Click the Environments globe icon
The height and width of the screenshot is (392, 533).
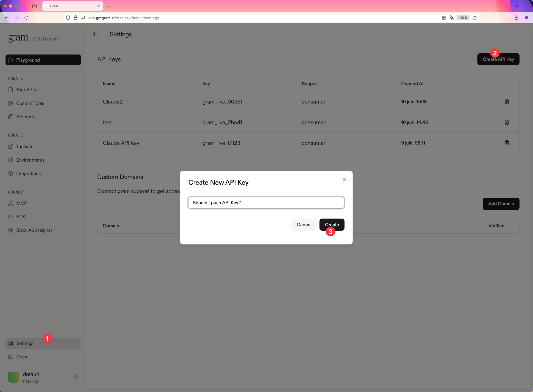(x=11, y=160)
